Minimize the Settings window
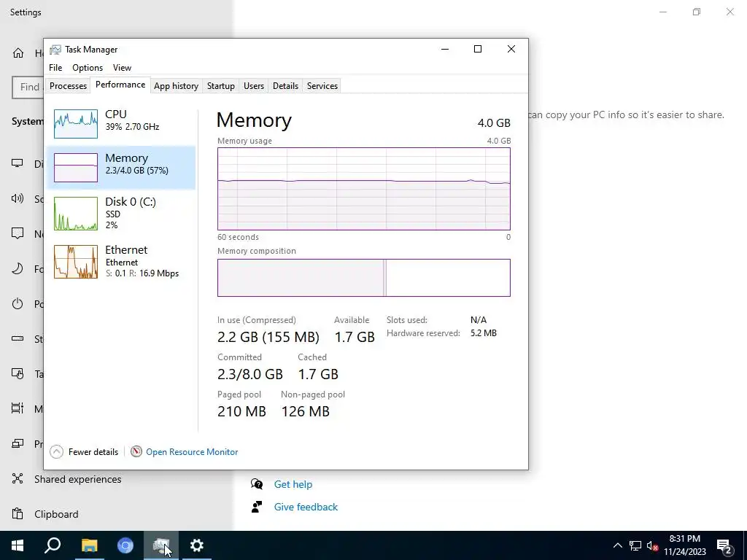The image size is (747, 560). (662, 12)
